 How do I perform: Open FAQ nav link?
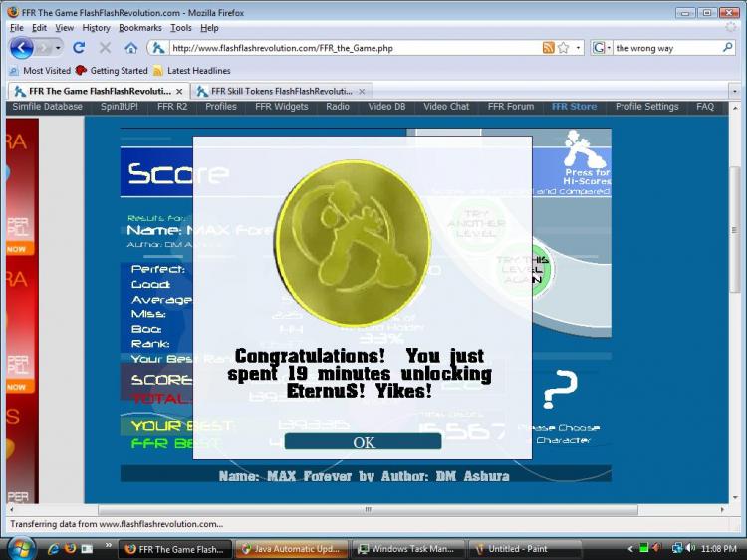[705, 107]
